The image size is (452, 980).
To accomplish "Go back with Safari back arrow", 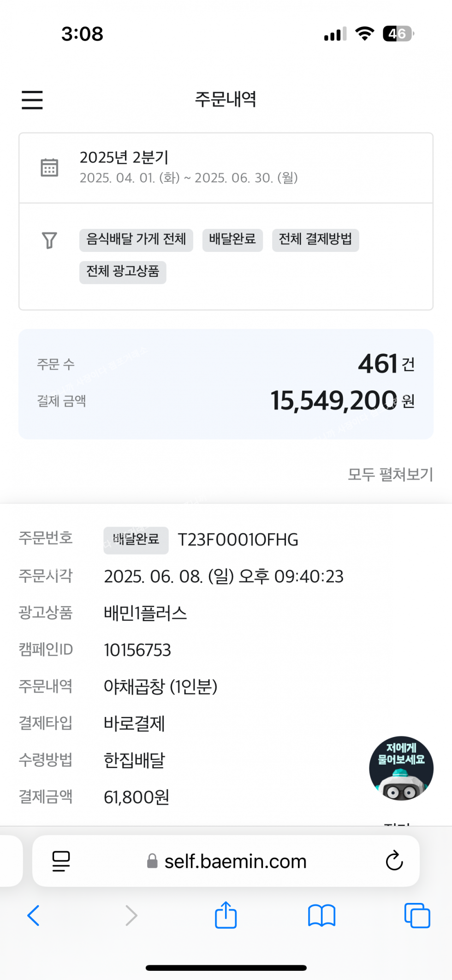I will coord(33,915).
